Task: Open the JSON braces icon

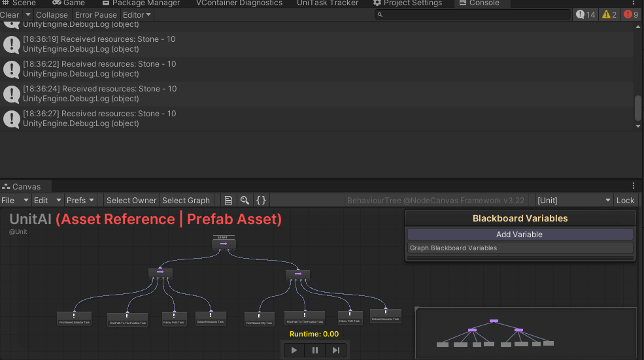Action: (262, 201)
